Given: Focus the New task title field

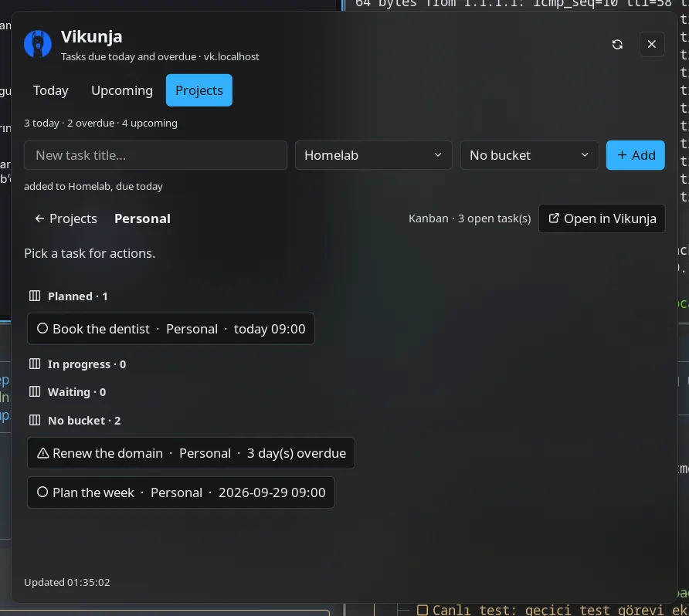Looking at the screenshot, I should point(155,155).
